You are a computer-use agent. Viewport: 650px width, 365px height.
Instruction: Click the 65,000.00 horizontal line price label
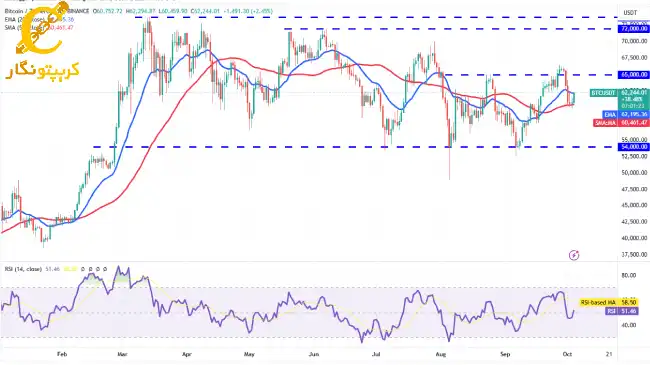(633, 75)
